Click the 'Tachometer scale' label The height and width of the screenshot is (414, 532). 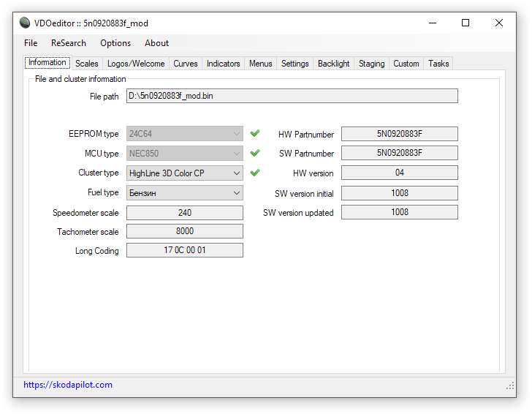click(x=88, y=232)
